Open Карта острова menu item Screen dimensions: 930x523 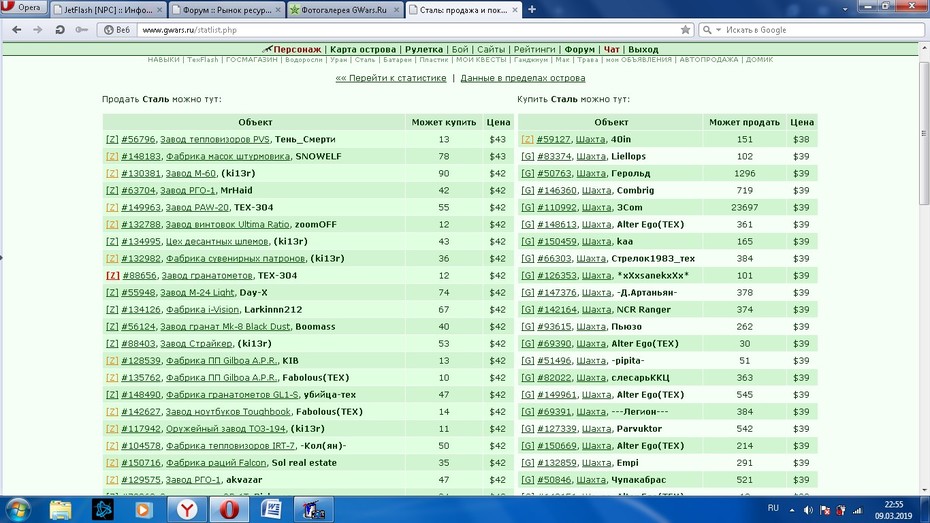363,49
